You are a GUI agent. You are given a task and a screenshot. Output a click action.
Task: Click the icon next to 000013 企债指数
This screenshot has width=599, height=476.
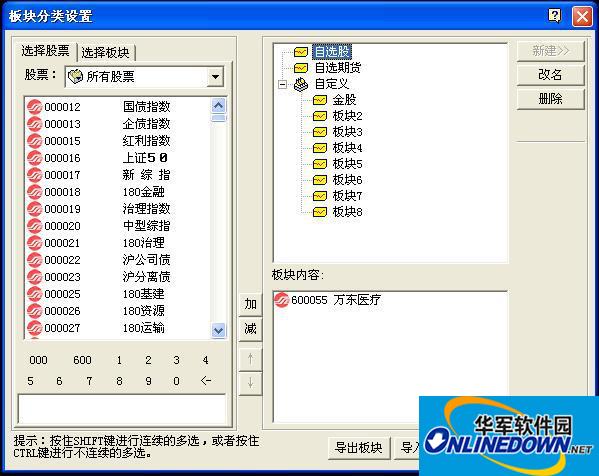pyautogui.click(x=34, y=124)
